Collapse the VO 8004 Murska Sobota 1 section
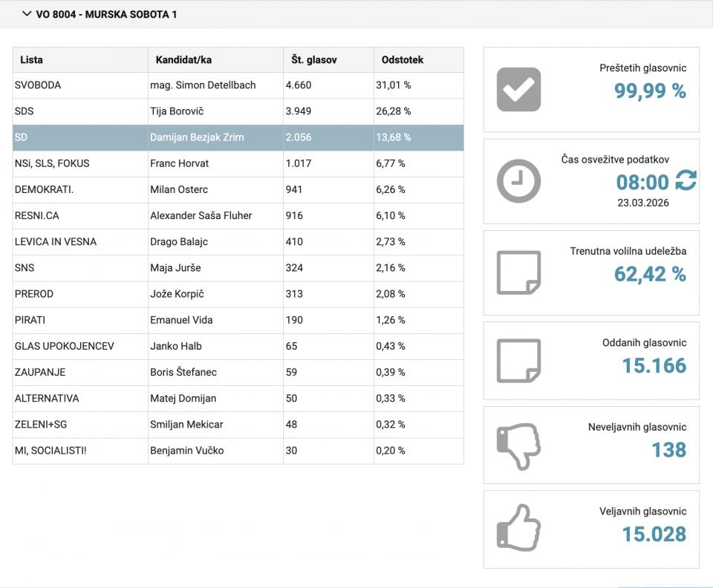713x588 pixels. tap(27, 14)
